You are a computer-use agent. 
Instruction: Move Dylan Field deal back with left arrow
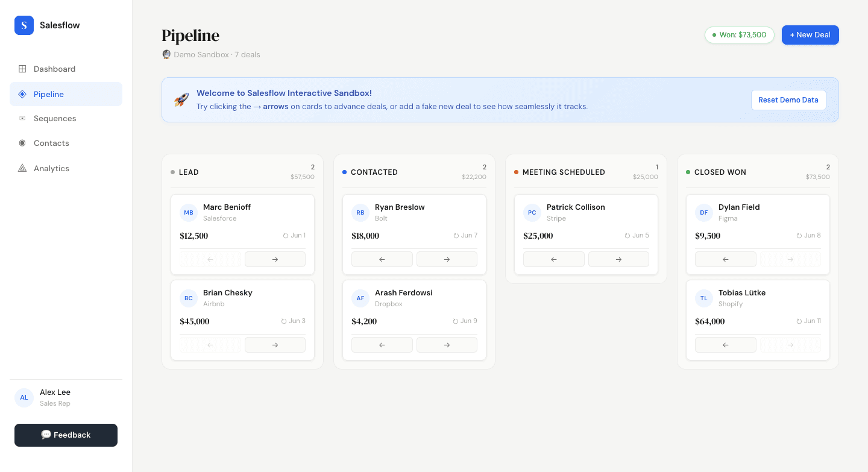pyautogui.click(x=726, y=259)
